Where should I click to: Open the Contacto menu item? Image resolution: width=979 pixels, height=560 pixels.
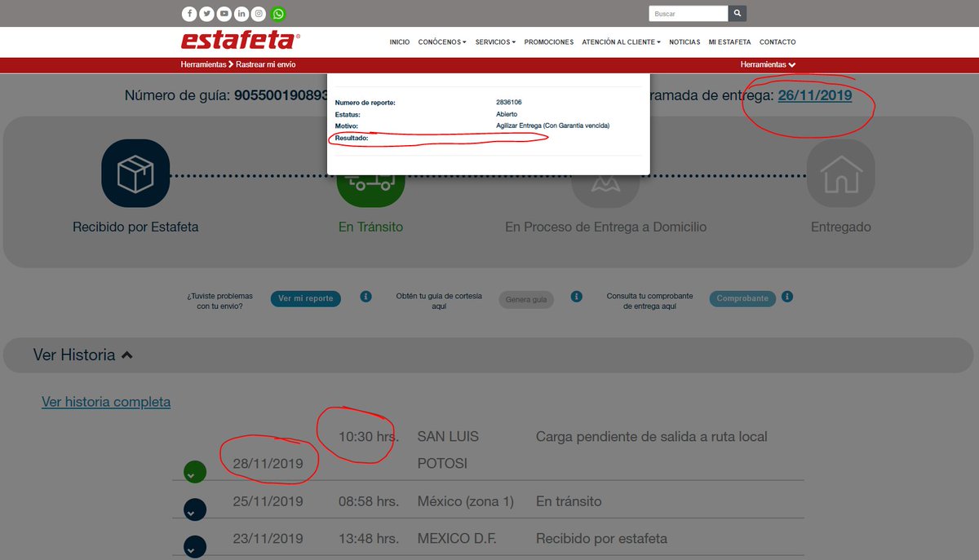pyautogui.click(x=777, y=42)
